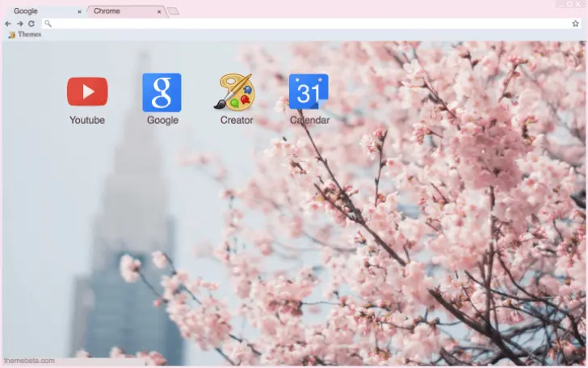
Task: Click the 'Creator' text label below the palette
Action: (x=236, y=121)
